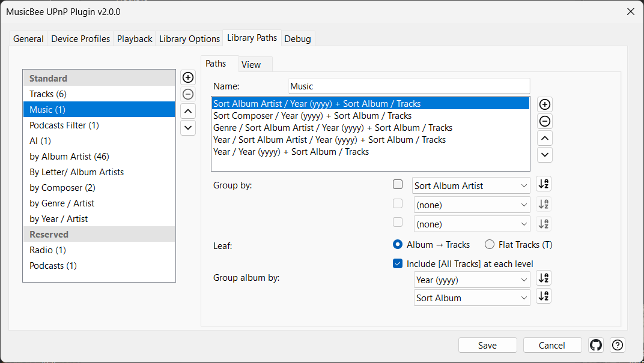The width and height of the screenshot is (644, 363).
Task: Open the Device Profiles tab
Action: click(x=80, y=39)
